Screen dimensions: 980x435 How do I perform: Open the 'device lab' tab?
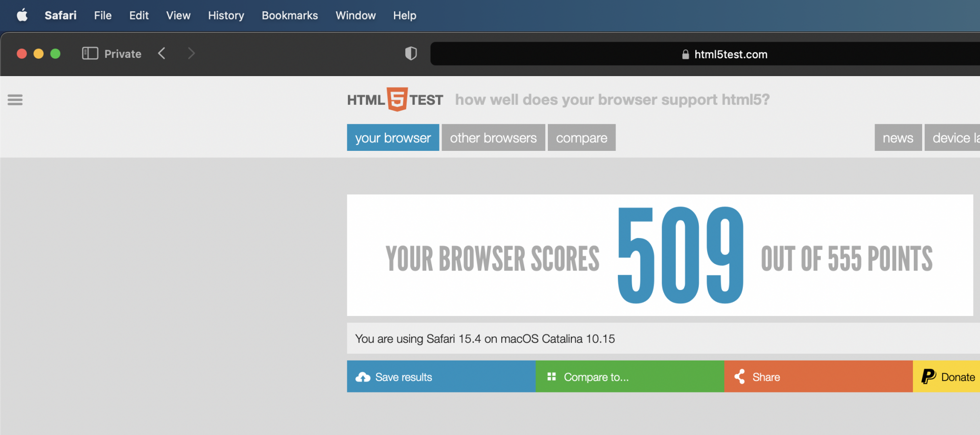952,138
